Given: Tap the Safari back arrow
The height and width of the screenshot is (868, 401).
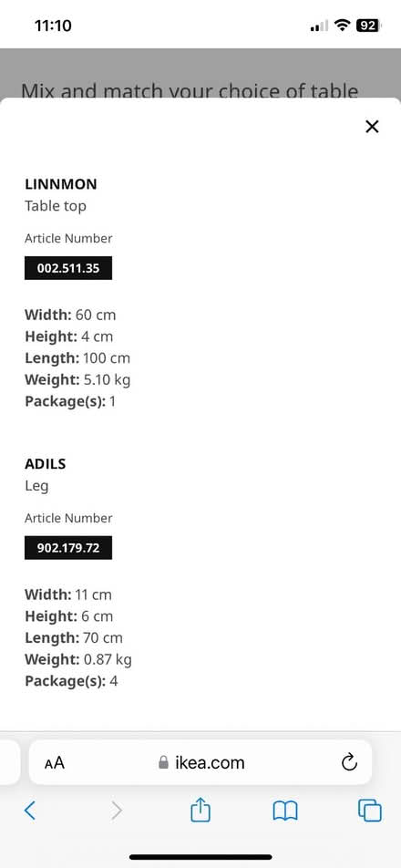Looking at the screenshot, I should coord(30,811).
